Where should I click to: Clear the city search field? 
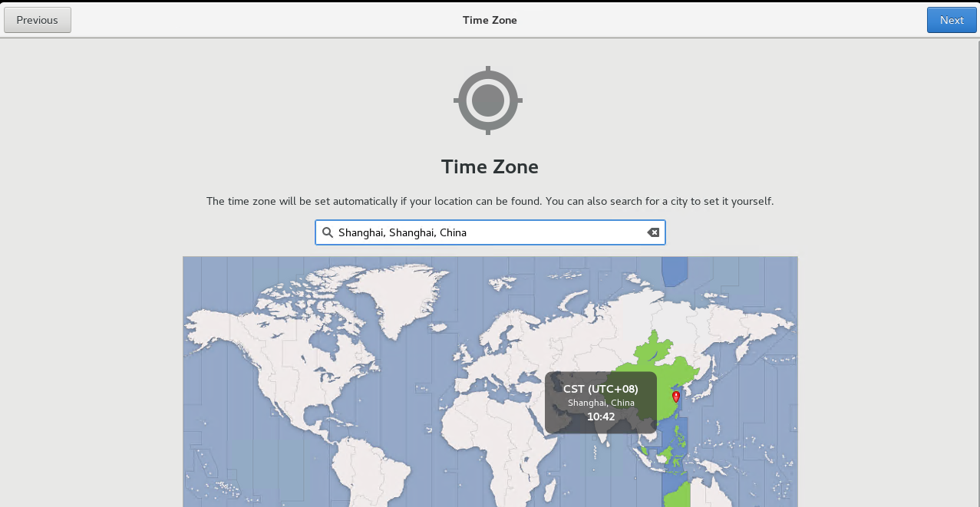pos(653,232)
